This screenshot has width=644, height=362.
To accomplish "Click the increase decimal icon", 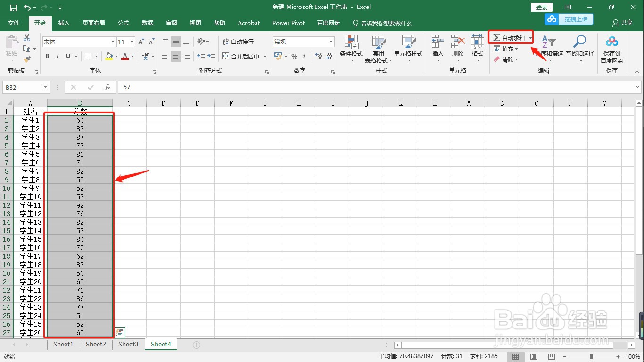I will tap(319, 56).
